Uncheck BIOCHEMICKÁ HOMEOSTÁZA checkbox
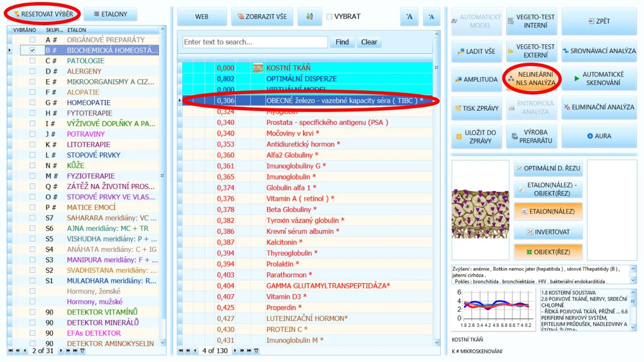This screenshot has width=644, height=362. pyautogui.click(x=32, y=50)
